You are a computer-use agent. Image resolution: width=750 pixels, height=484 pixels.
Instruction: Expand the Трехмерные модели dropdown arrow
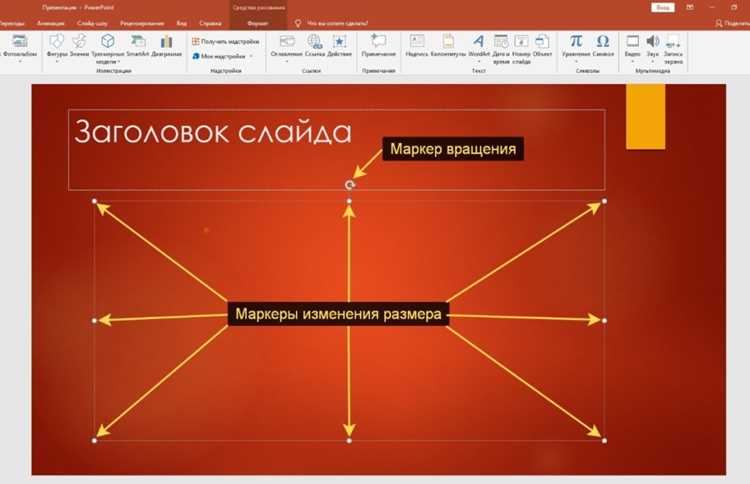[119, 62]
